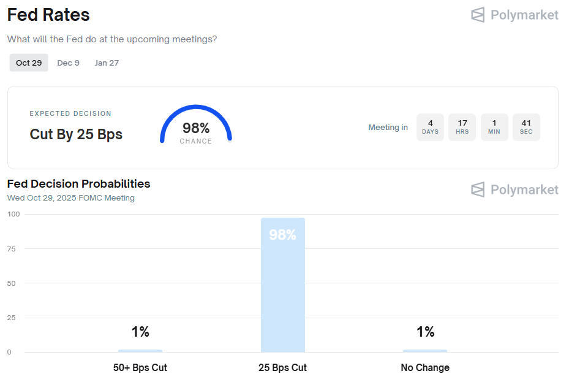
Task: Click the small No Change bar
Action: pyautogui.click(x=425, y=351)
